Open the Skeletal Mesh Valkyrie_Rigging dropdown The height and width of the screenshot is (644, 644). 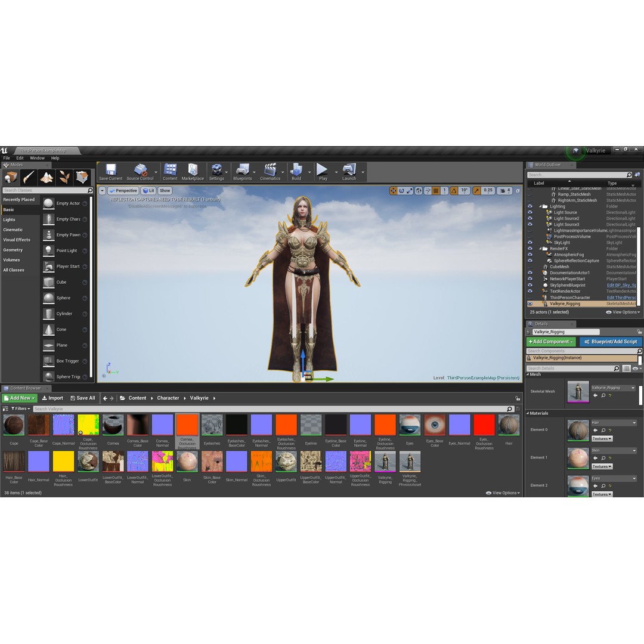tap(613, 388)
